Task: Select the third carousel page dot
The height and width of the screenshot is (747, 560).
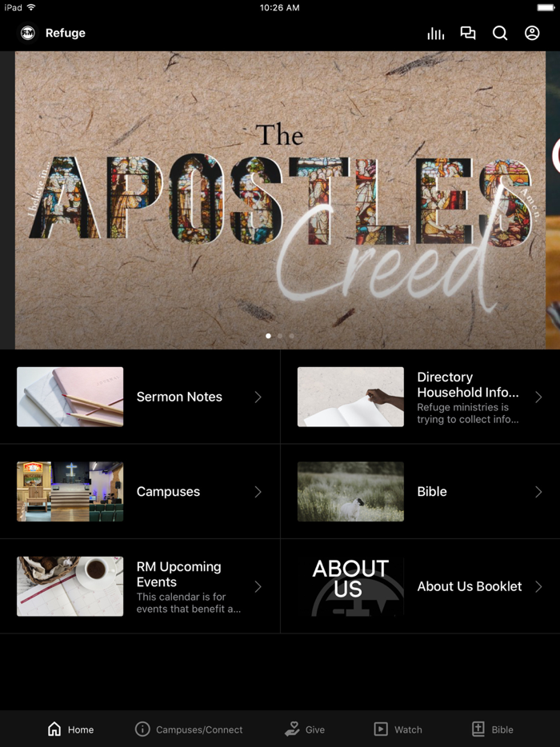Action: [291, 336]
